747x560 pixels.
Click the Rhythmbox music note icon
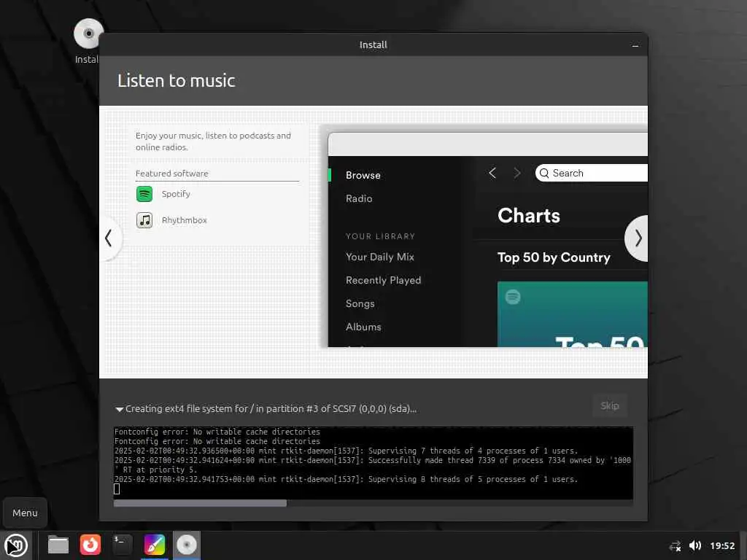(x=144, y=220)
